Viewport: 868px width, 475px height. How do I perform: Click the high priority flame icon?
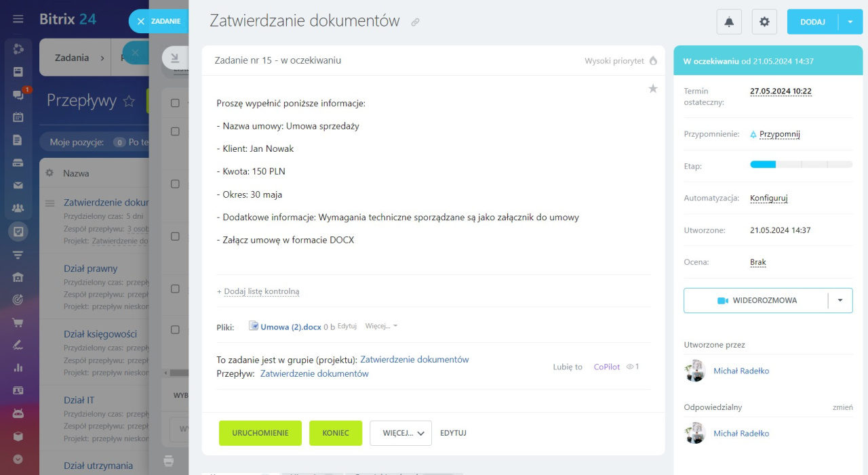pos(653,60)
